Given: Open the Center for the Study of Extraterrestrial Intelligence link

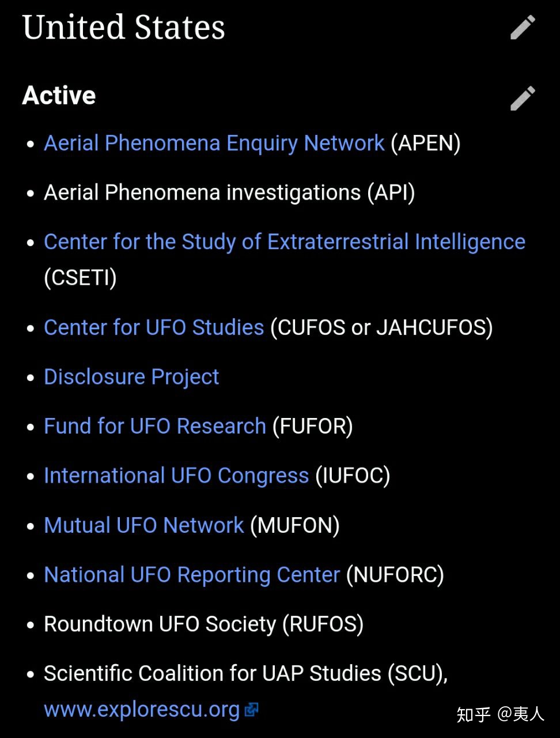Looking at the screenshot, I should tap(284, 242).
